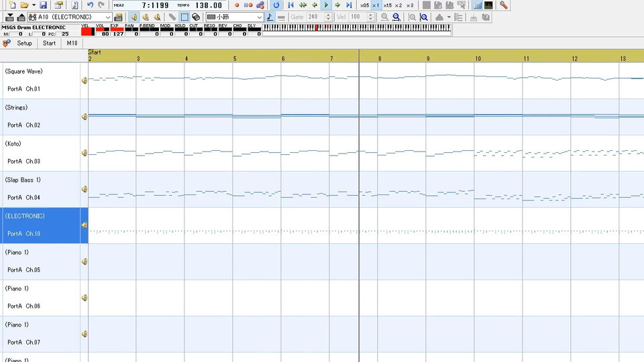Rewind to the beginning of the song
The image size is (644, 362).
pos(290,5)
